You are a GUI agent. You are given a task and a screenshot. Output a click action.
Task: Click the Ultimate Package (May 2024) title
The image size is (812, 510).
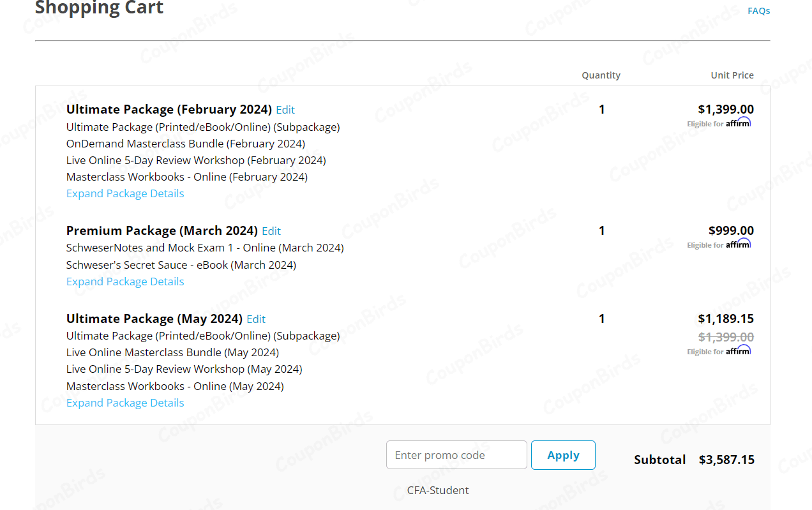[x=154, y=319]
